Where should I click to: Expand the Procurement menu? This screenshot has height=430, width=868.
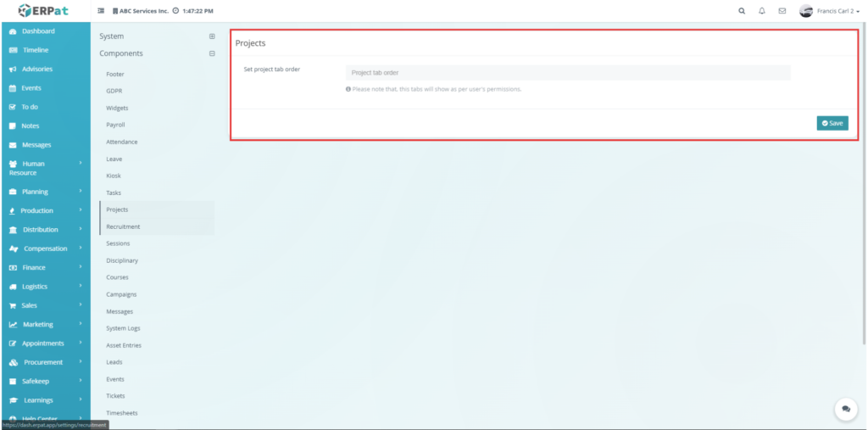tap(45, 362)
